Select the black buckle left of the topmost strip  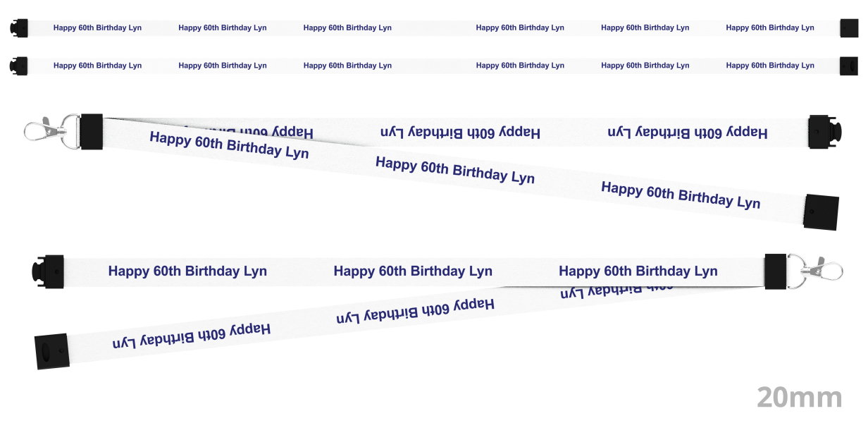tap(18, 28)
